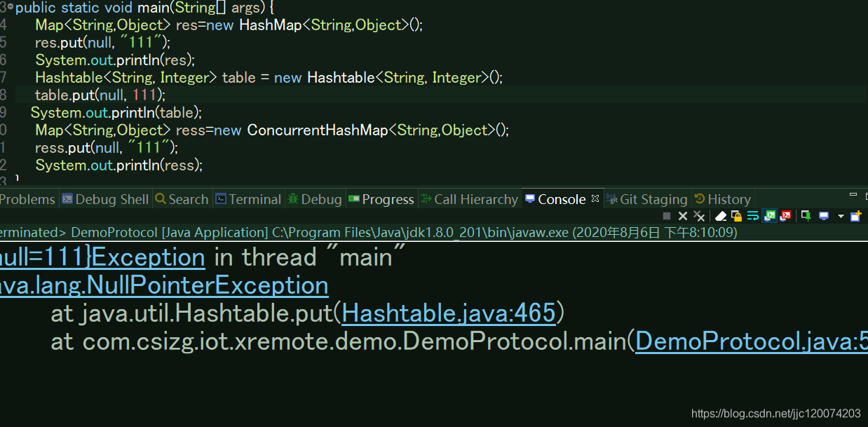Screen dimensions: 868x427
Task: Click the Git Staging tab icon
Action: coord(612,199)
